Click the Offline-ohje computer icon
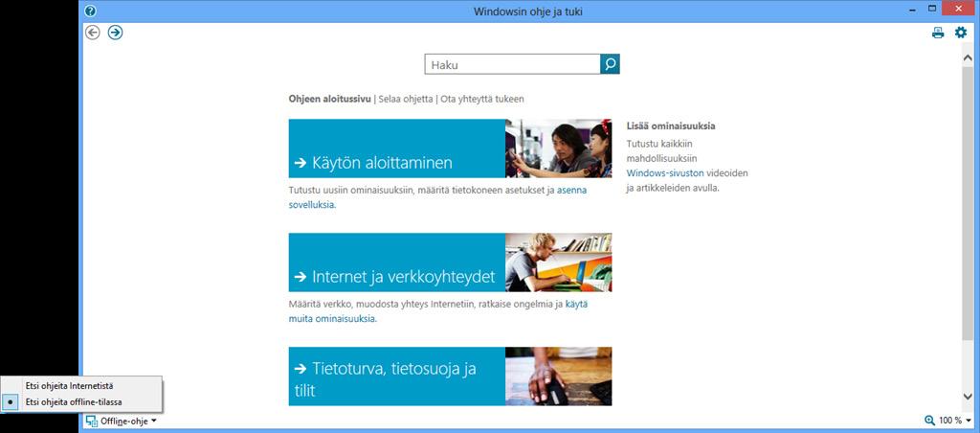 [92, 422]
